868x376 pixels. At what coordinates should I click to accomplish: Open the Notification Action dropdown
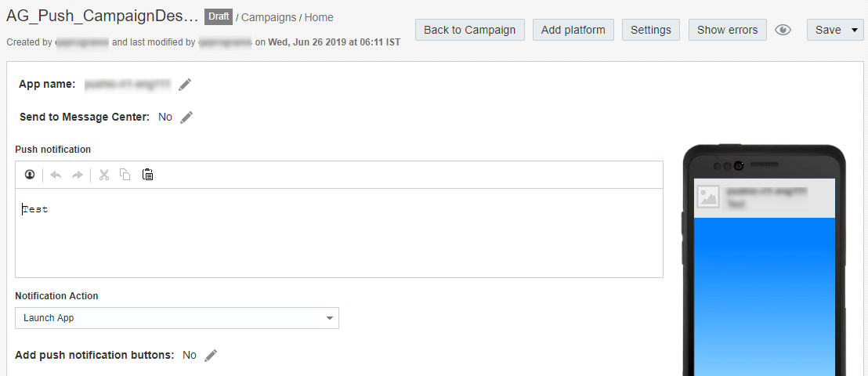click(177, 318)
